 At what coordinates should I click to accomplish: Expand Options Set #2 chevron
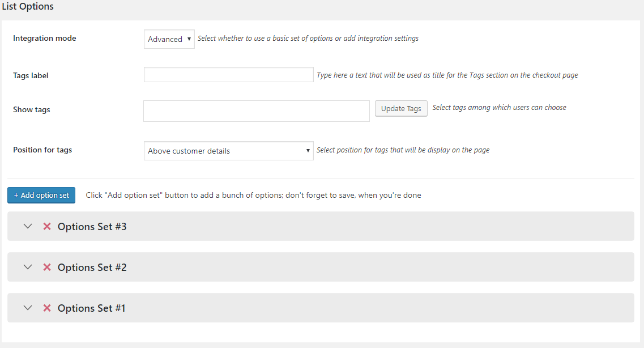[x=28, y=267]
